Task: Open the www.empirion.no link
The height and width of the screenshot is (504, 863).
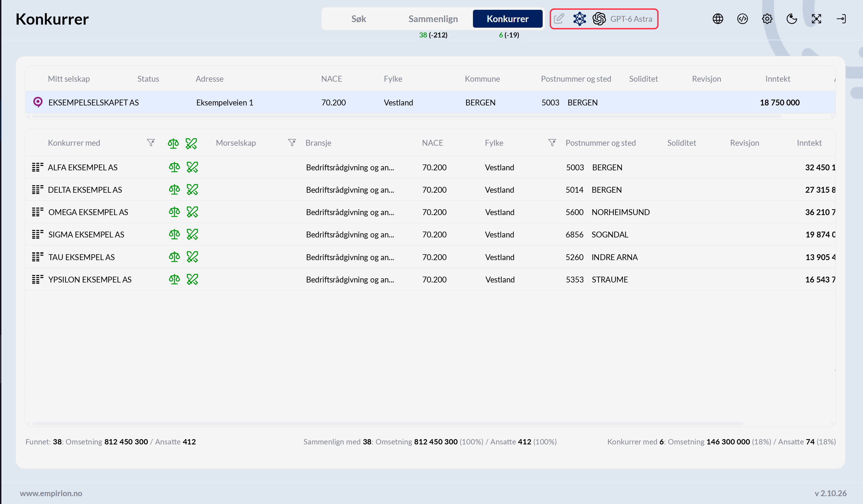Action: (51, 493)
